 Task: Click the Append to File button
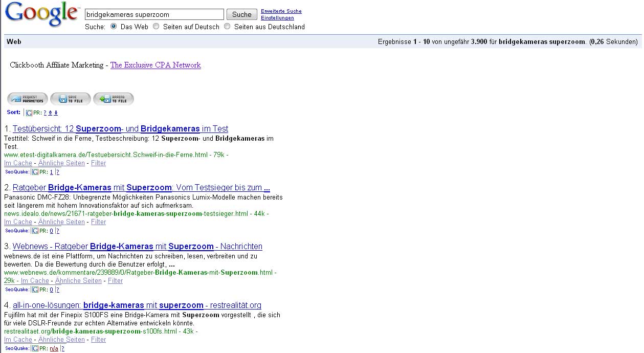pyautogui.click(x=114, y=99)
